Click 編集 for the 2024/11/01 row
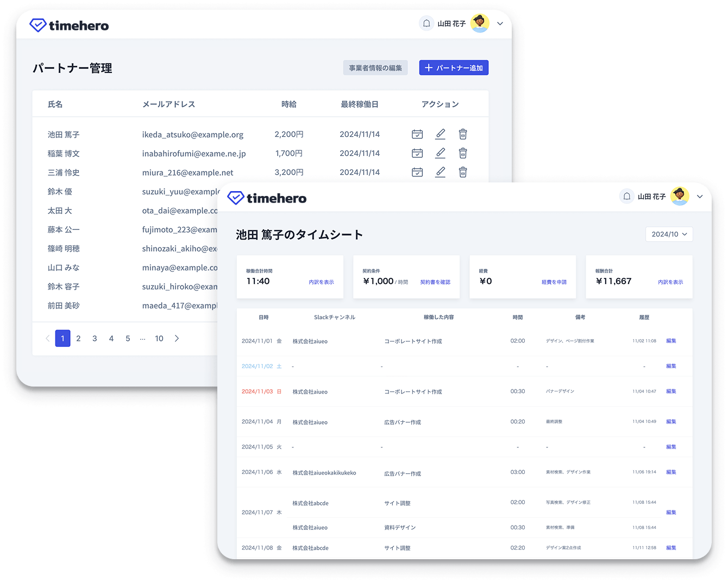The height and width of the screenshot is (582, 728). pos(671,341)
